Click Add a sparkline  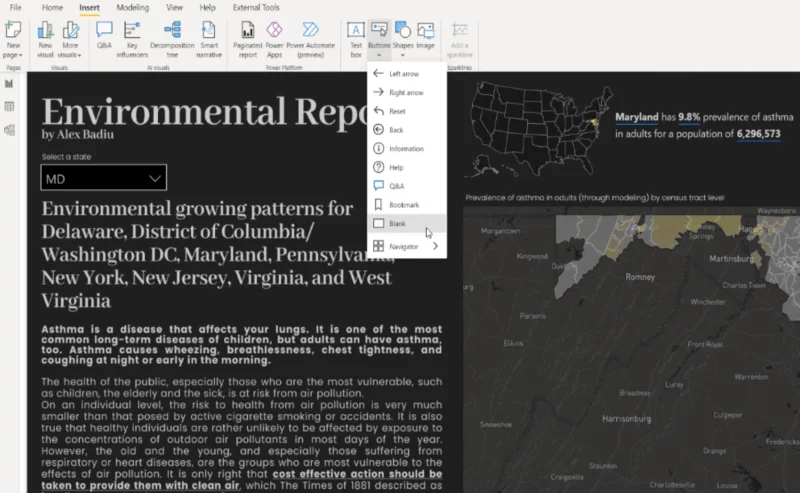point(460,39)
